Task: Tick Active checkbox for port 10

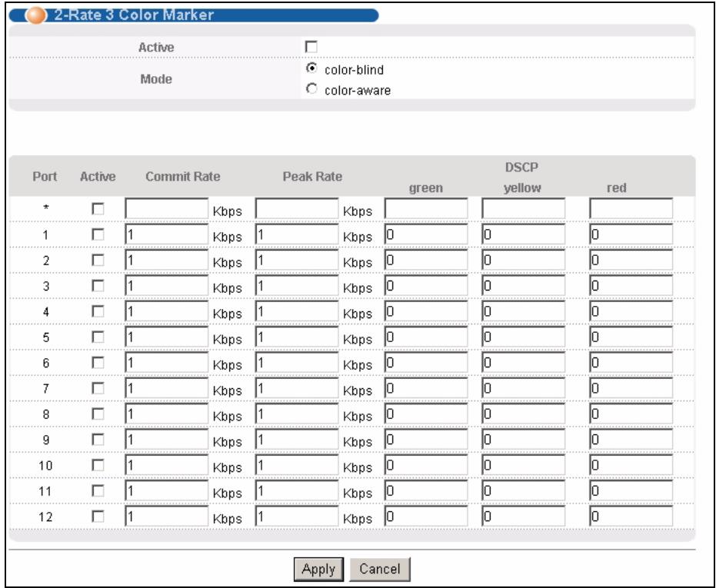Action: coord(98,465)
